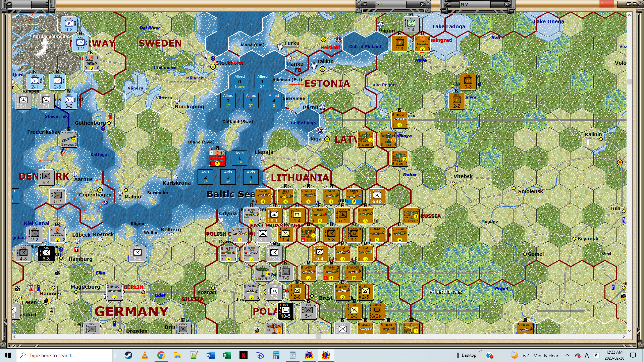Open Steam from the taskbar
The image size is (644, 362).
coord(128,355)
